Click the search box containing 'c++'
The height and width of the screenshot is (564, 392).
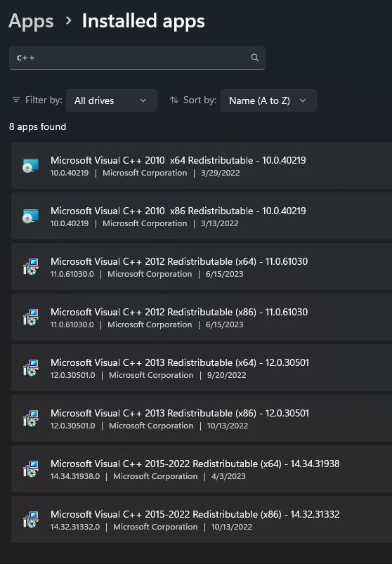point(137,58)
